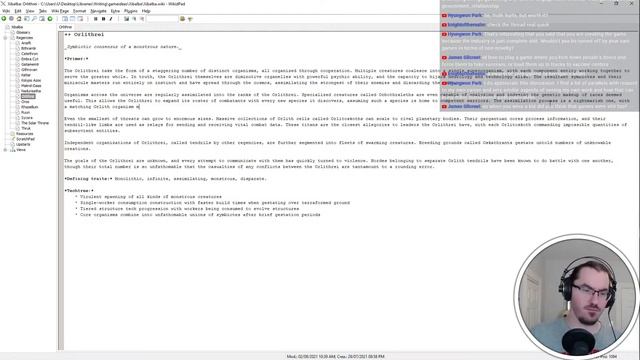Open the Edit menu
640x360 pixels.
pyautogui.click(x=18, y=11)
